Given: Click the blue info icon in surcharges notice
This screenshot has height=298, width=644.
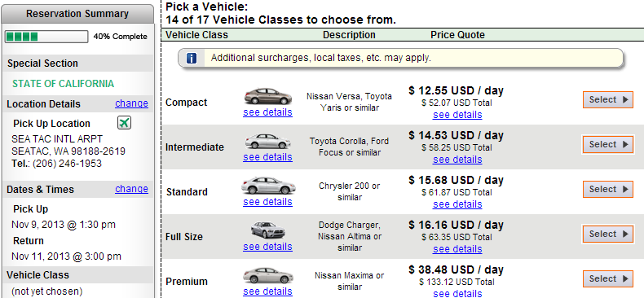Looking at the screenshot, I should (x=192, y=59).
